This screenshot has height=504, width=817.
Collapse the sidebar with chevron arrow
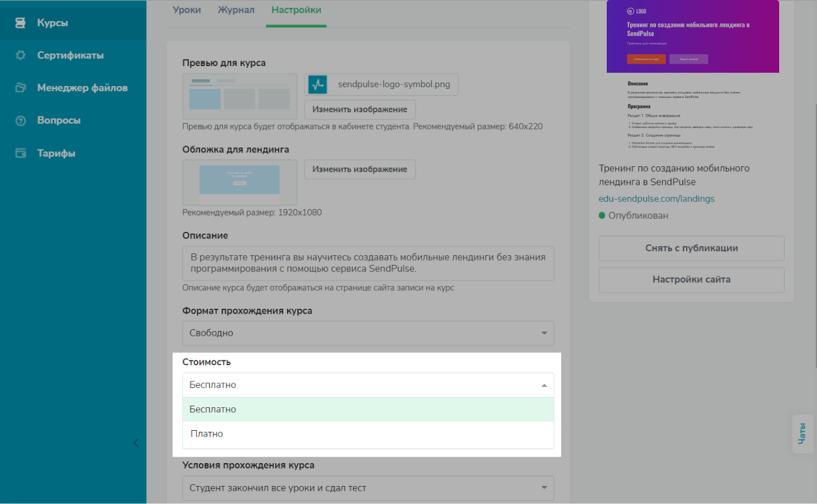(136, 443)
